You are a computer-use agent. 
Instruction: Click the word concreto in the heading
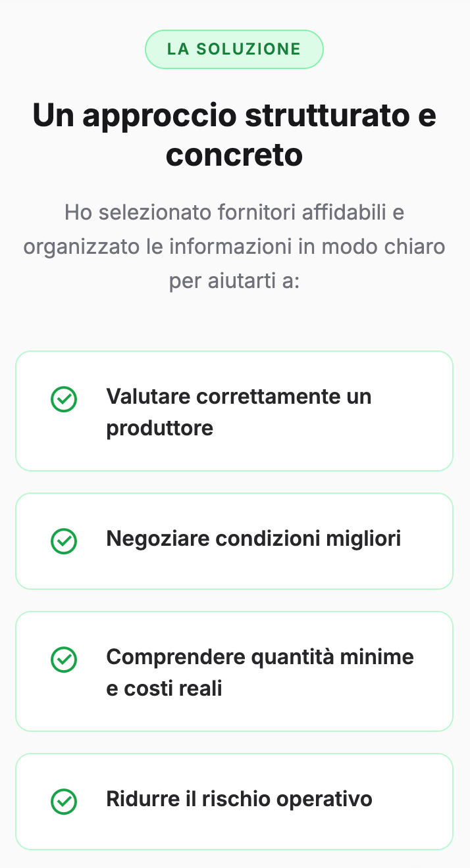234,156
